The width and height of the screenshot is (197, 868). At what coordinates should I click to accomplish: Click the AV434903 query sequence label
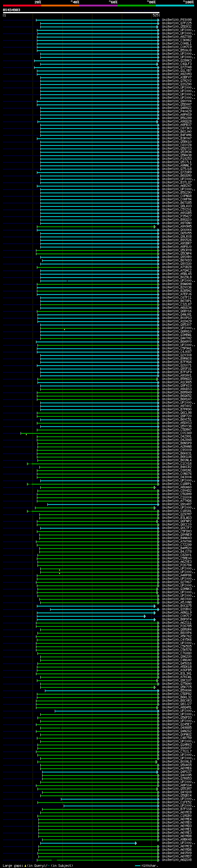click(x=11, y=10)
